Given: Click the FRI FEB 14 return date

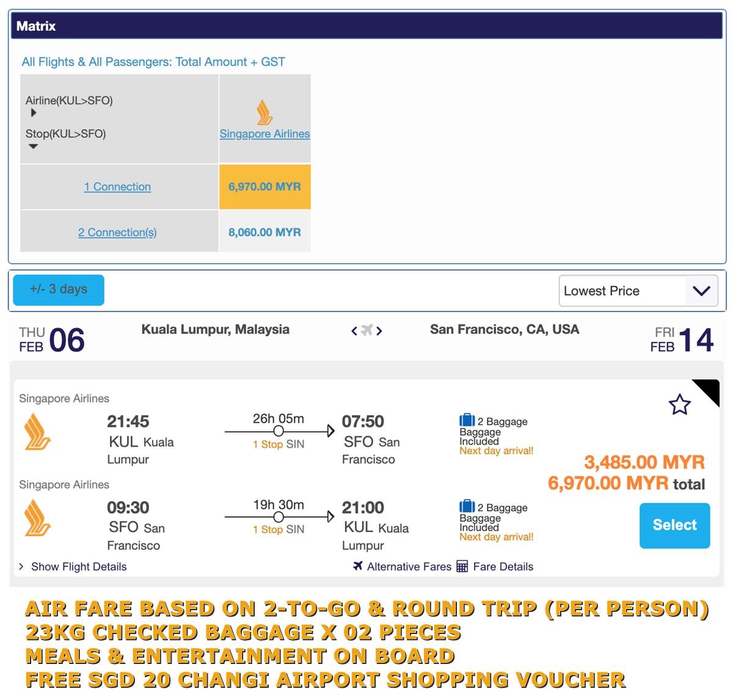Looking at the screenshot, I should (682, 340).
